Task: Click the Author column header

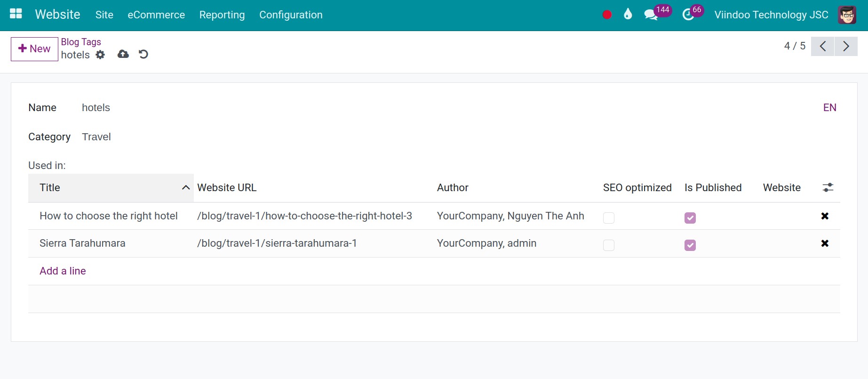Action: click(x=453, y=187)
